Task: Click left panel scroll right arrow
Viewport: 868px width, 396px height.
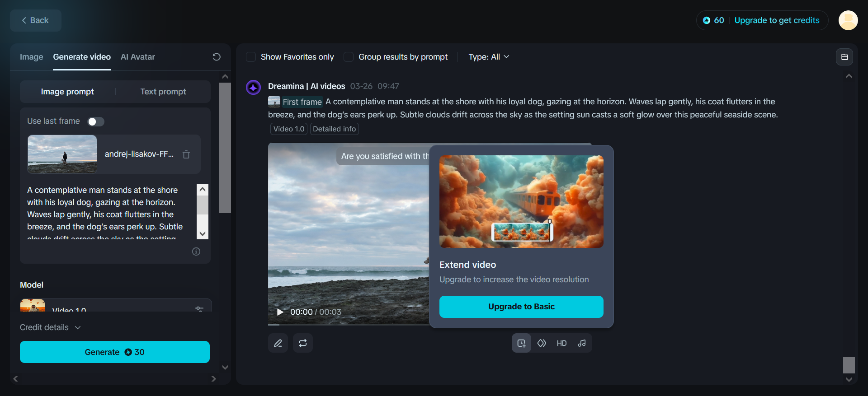Action: click(214, 379)
